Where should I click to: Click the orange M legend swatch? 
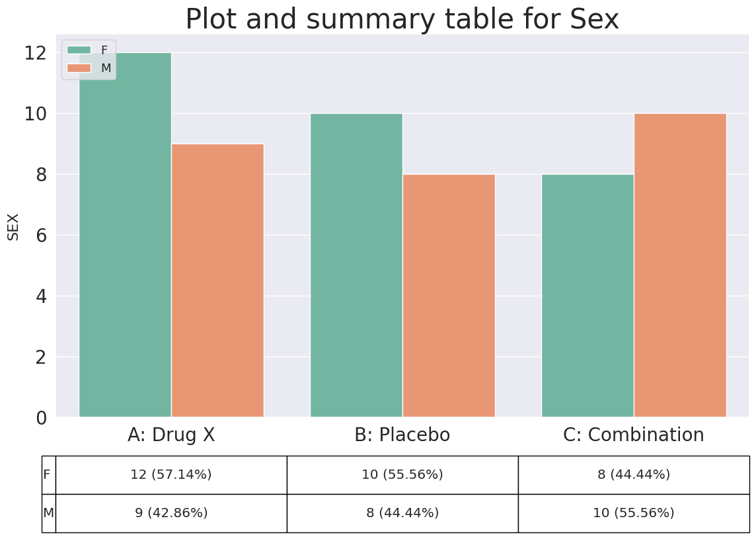(x=79, y=68)
